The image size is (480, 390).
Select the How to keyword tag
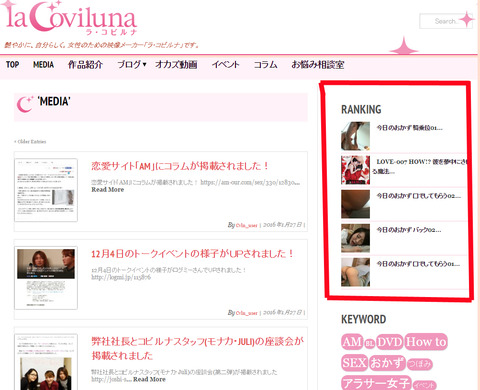tap(426, 342)
